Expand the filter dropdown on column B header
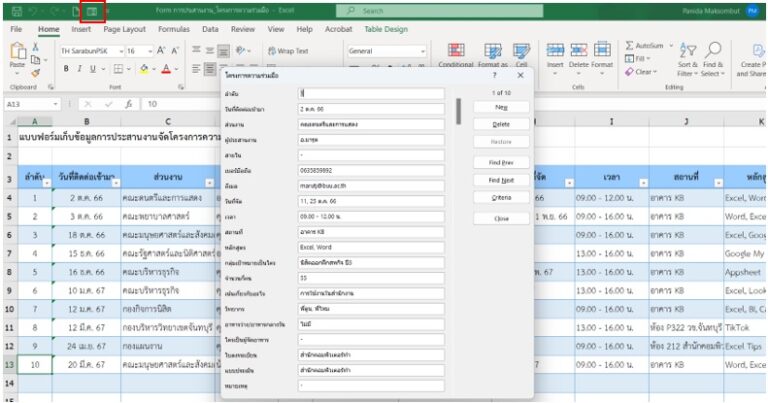 (114, 183)
